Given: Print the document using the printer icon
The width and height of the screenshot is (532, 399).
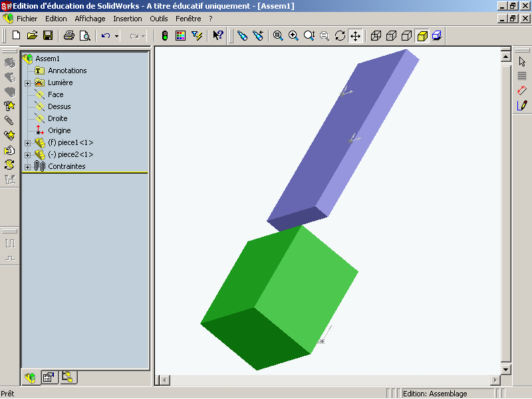Looking at the screenshot, I should click(69, 35).
